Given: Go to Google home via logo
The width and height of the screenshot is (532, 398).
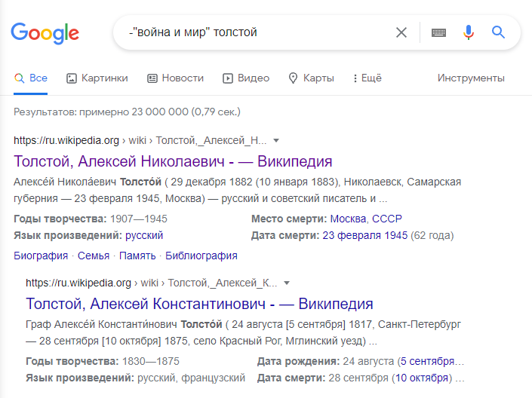Looking at the screenshot, I should 45,33.
